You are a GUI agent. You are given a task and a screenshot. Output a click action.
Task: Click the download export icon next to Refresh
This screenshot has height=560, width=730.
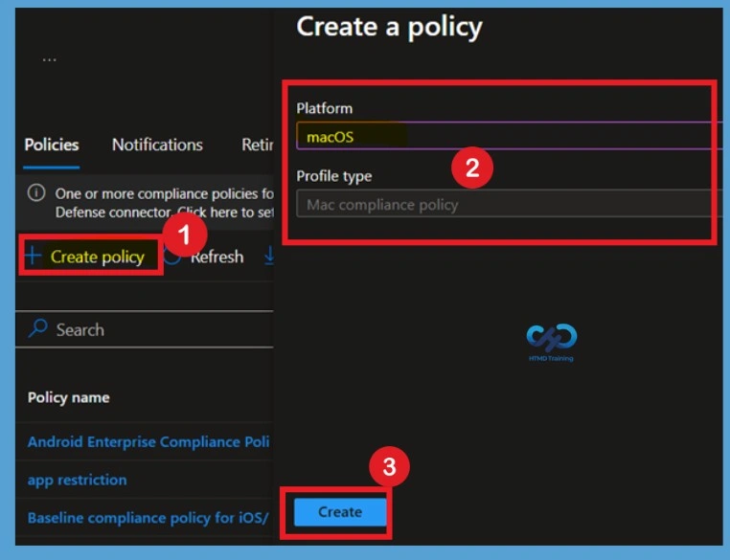pos(269,257)
